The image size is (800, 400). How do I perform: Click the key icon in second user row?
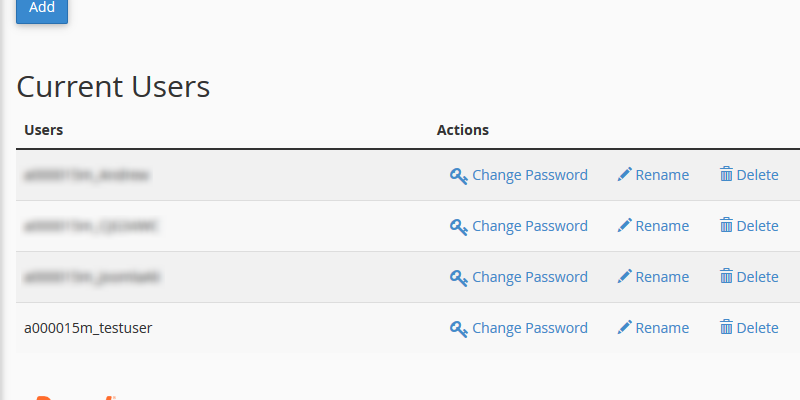coord(459,226)
